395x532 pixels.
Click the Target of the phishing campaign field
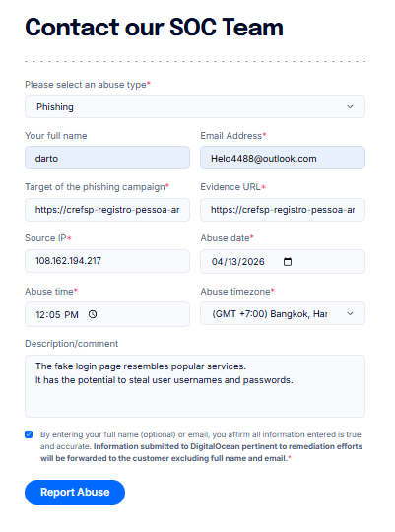(107, 210)
